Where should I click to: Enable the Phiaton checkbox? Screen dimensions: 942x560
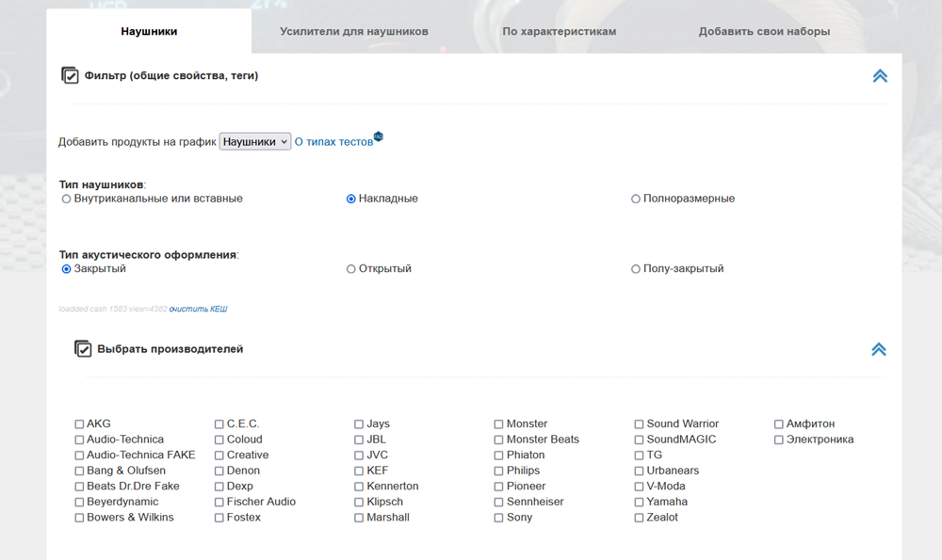[498, 456]
